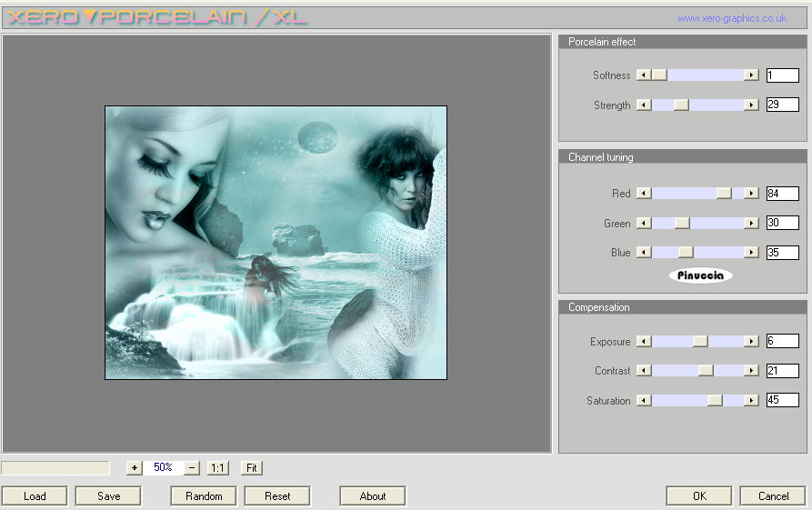
Task: Lower Saturation using its left arrow
Action: point(644,400)
